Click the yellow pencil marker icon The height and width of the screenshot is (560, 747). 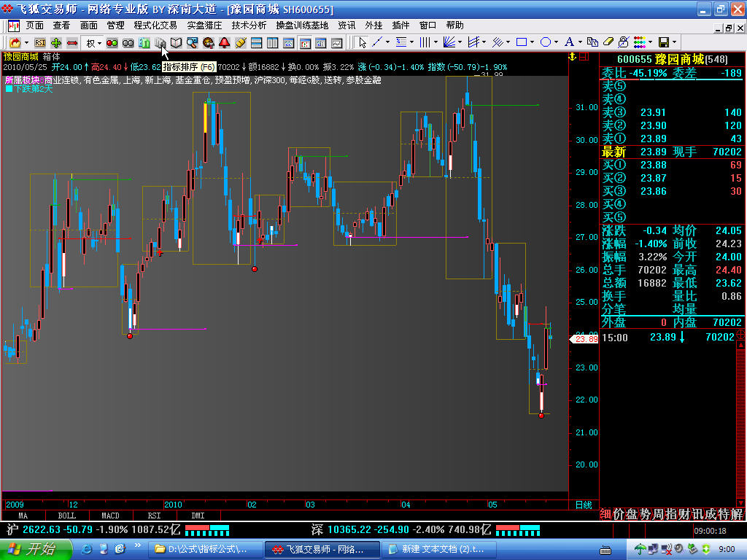tap(241, 43)
